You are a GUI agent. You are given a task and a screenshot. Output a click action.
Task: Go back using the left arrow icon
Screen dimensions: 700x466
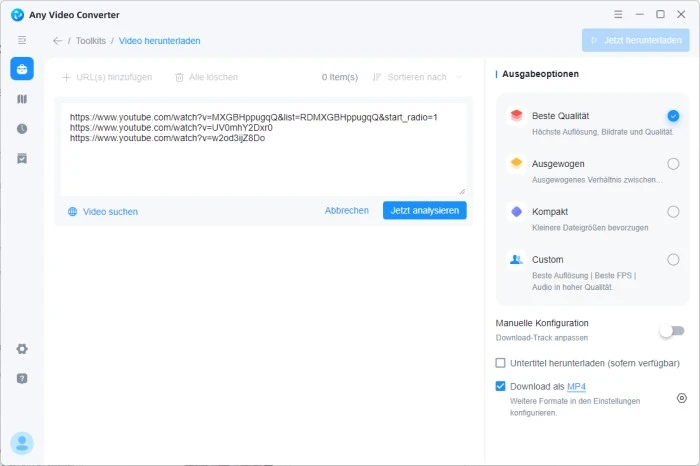[x=57, y=41]
